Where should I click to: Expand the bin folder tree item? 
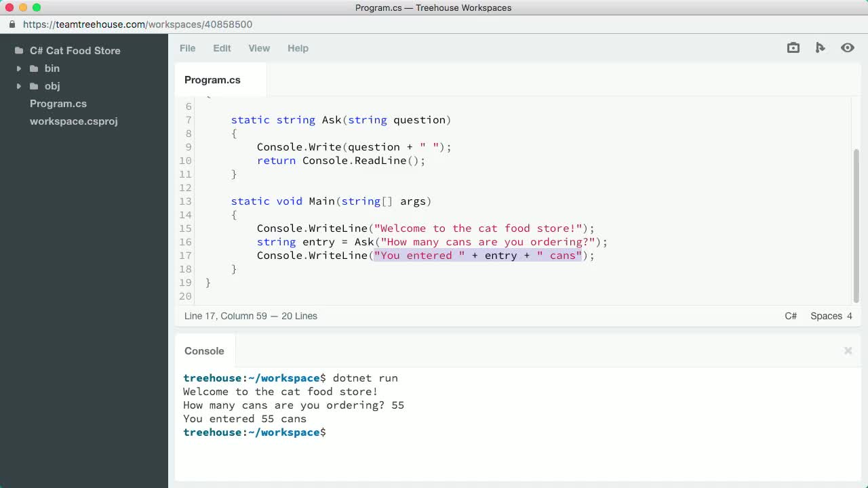[x=18, y=68]
